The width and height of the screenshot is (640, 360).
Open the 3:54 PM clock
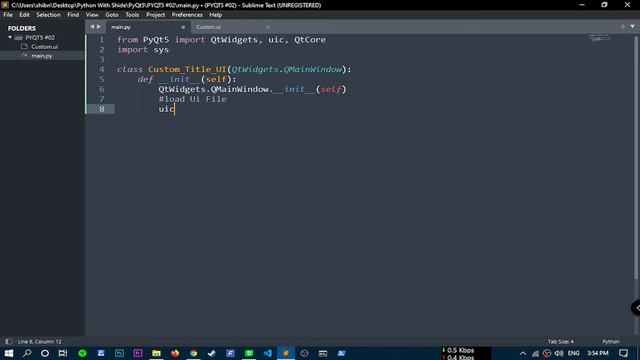(598, 353)
